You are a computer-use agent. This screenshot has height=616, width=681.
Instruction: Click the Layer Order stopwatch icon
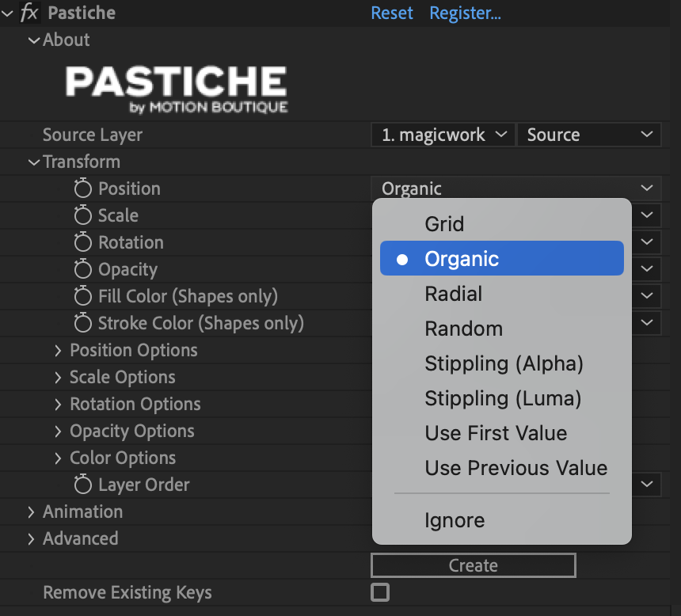83,485
